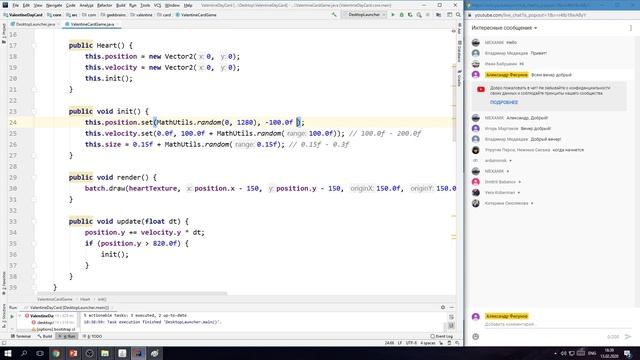Click the File Explorer taskbar icon
The width and height of the screenshot is (640, 360).
(105, 353)
